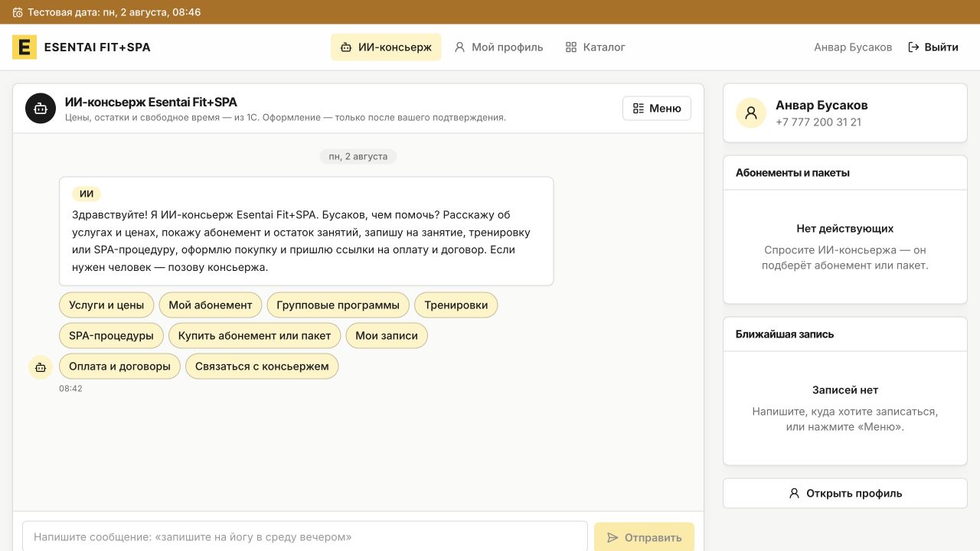Click the Записей нет text
The image size is (980, 551).
coord(845,390)
